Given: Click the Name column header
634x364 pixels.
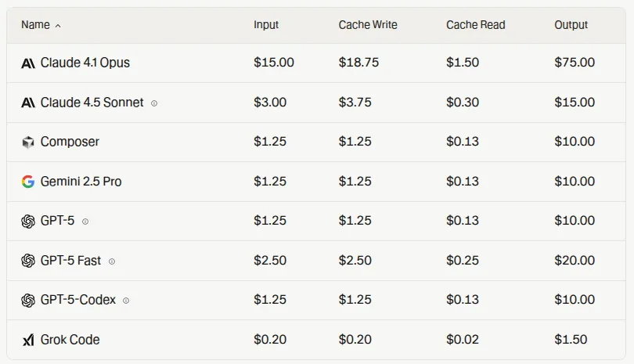Looking at the screenshot, I should [x=35, y=25].
